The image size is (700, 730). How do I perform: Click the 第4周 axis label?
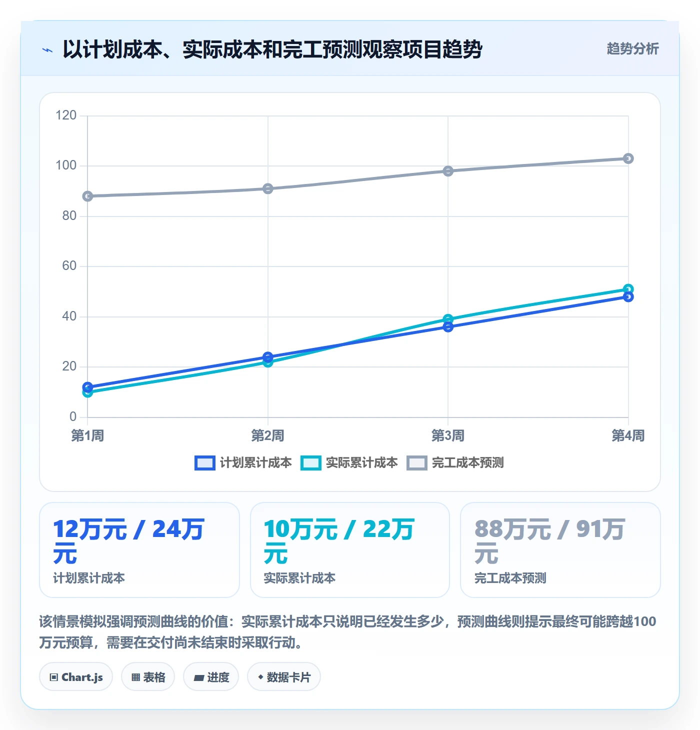click(x=628, y=435)
